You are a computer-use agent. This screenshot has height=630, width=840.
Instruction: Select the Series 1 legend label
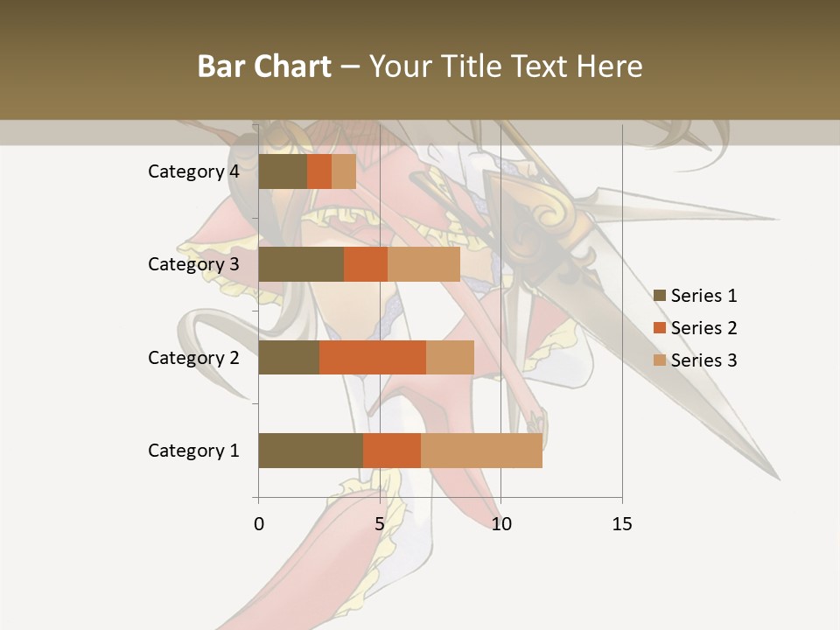coord(703,295)
